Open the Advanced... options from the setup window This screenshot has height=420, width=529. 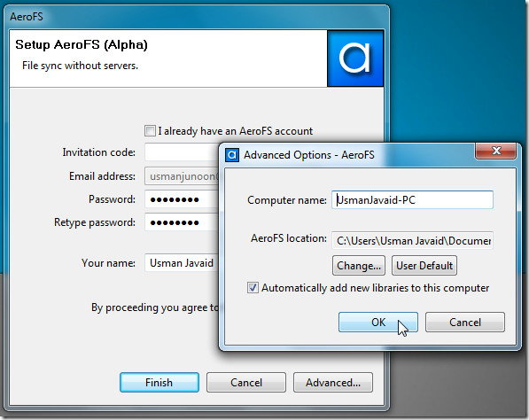tap(333, 382)
